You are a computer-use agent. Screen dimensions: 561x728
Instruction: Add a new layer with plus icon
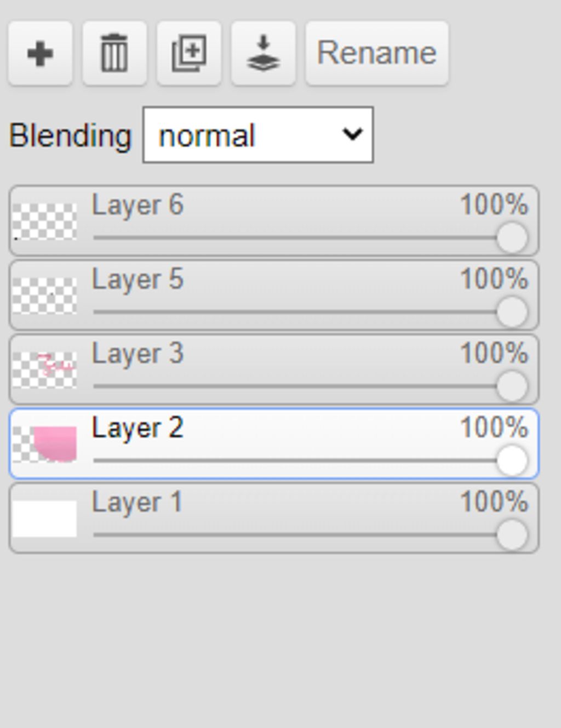point(40,54)
